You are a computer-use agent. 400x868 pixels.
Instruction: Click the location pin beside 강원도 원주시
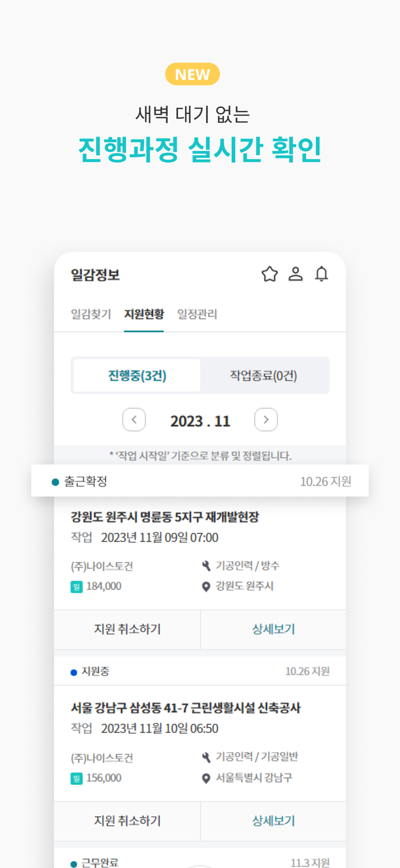pos(206,586)
